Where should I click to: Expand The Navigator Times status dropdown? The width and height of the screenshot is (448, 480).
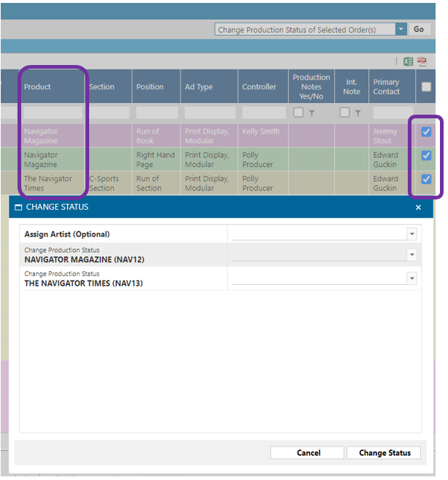pyautogui.click(x=412, y=278)
